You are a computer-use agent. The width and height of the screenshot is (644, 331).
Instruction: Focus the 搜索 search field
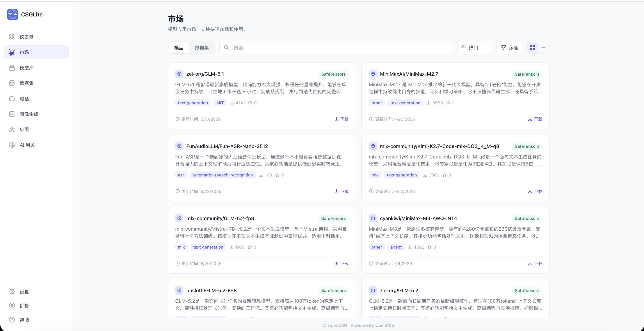336,48
